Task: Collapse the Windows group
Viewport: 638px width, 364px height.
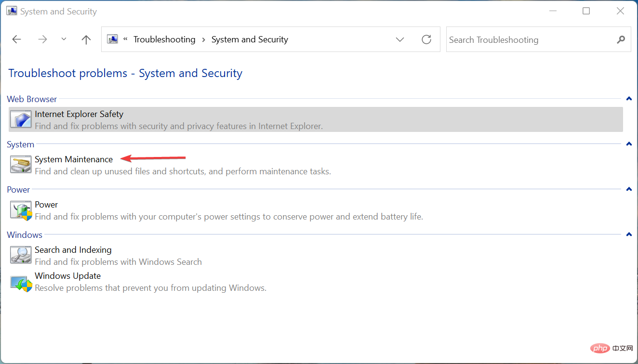Action: pyautogui.click(x=628, y=235)
